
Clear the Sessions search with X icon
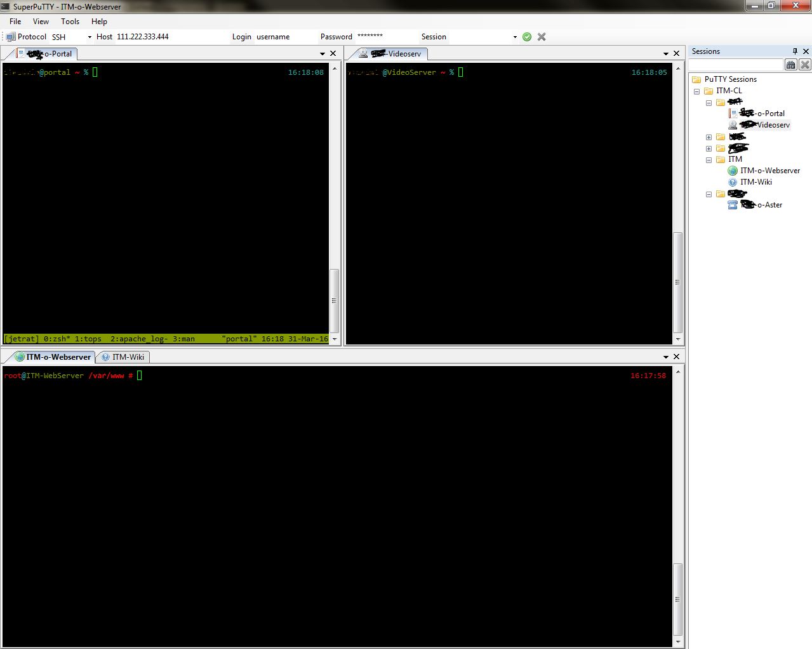pos(804,65)
